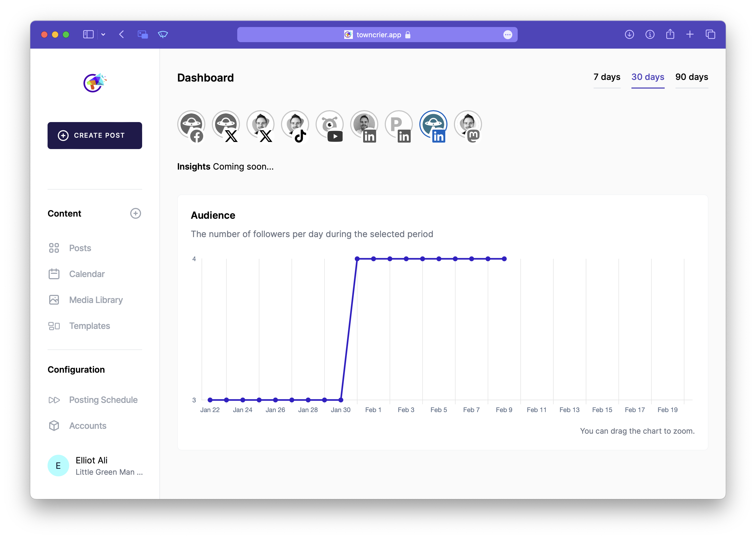
Task: Show the tab overview
Action: [711, 34]
